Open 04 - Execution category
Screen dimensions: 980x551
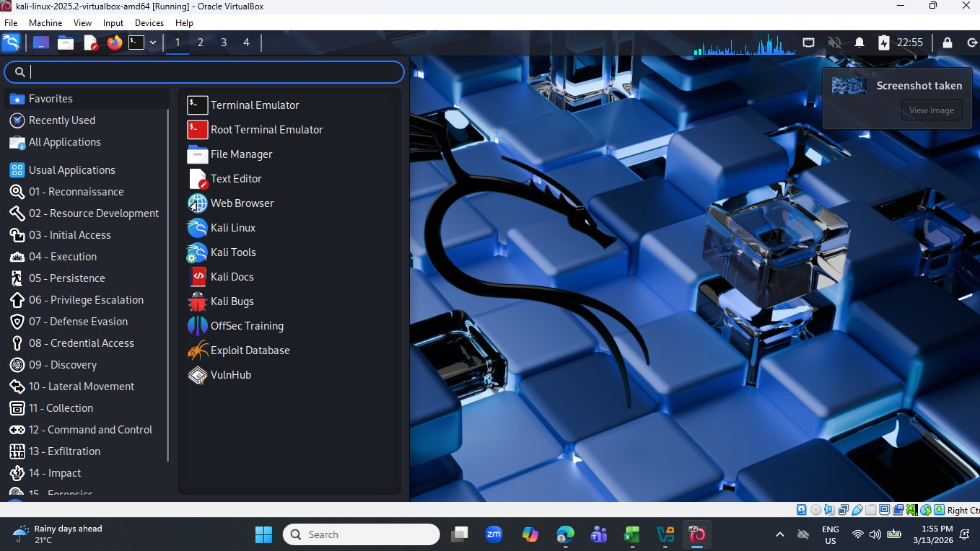click(87, 257)
